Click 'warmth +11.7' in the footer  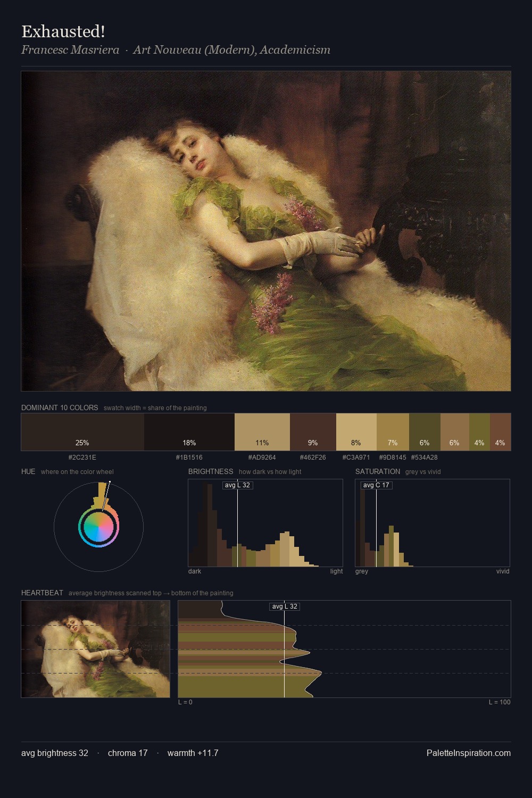tap(193, 753)
